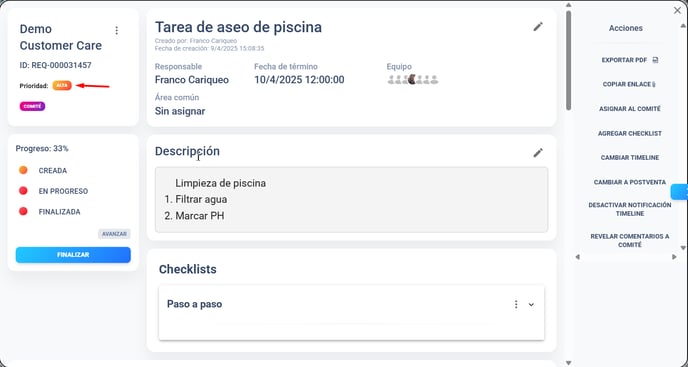
Task: Click the team member avatars under Equipo
Action: click(412, 80)
